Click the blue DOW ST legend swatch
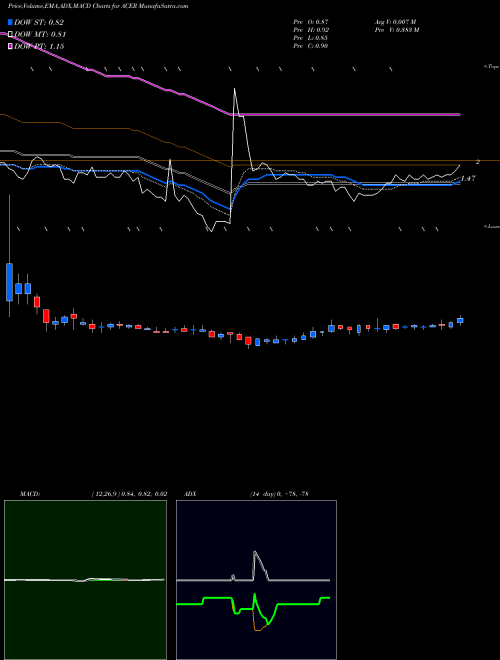 click(x=10, y=22)
